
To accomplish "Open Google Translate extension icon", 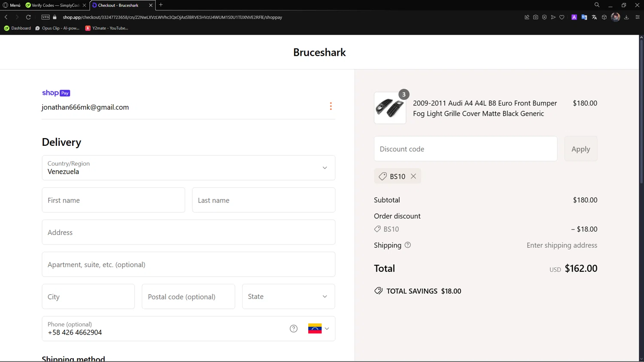I will (584, 17).
